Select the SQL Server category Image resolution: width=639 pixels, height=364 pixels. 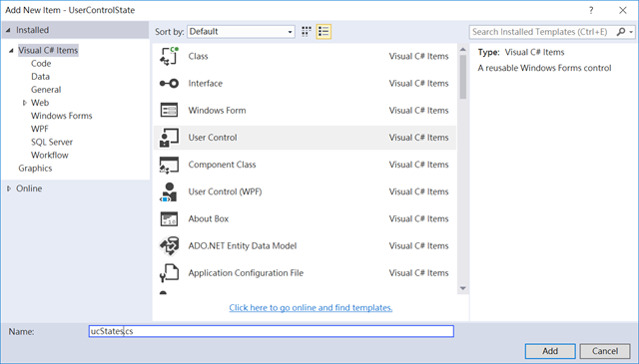52,142
